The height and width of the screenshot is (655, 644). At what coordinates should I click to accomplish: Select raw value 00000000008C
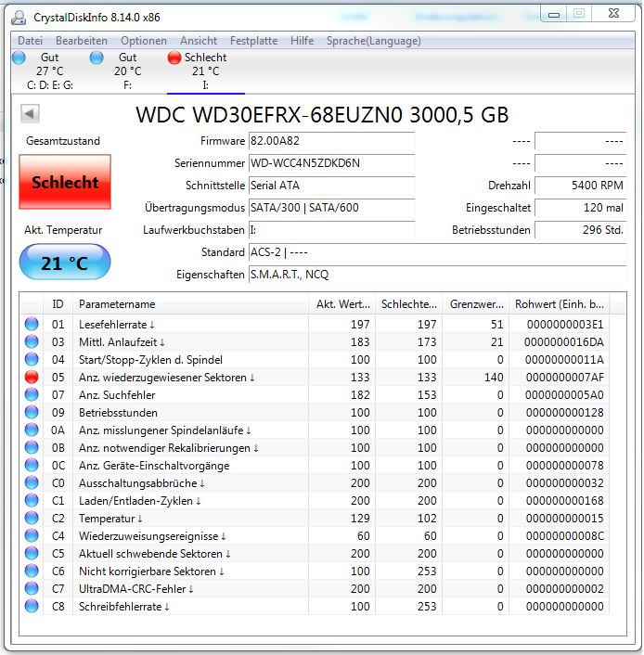click(x=565, y=536)
